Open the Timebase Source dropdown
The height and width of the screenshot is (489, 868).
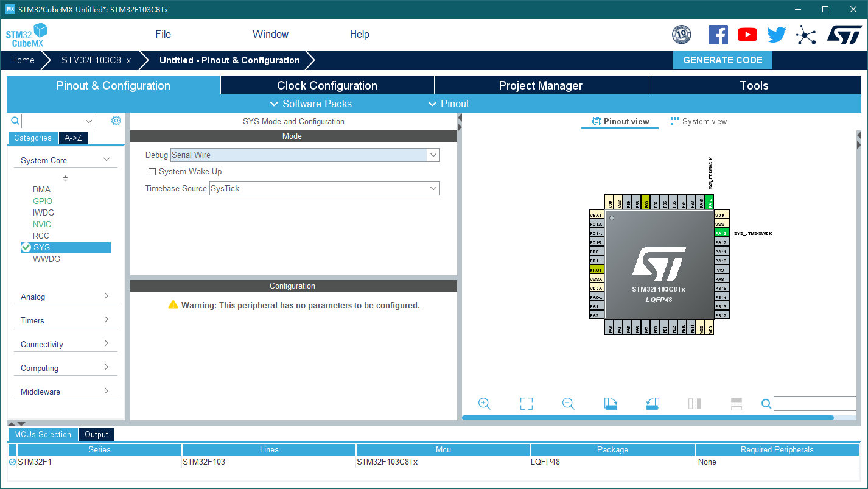(x=433, y=188)
